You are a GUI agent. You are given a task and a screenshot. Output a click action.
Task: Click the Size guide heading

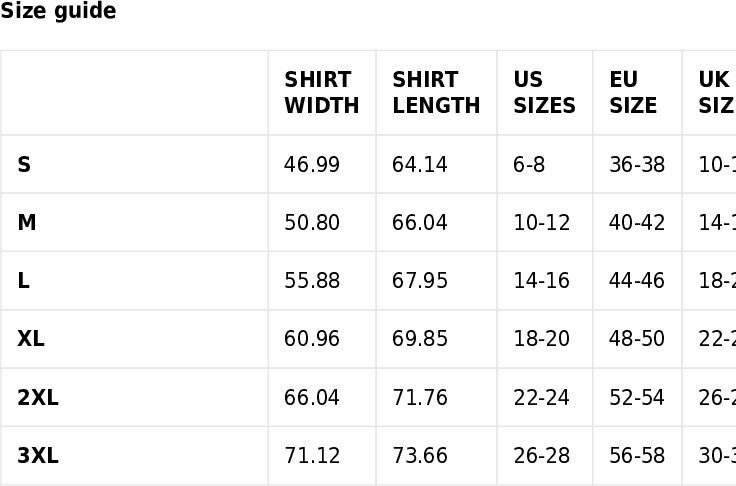(58, 10)
